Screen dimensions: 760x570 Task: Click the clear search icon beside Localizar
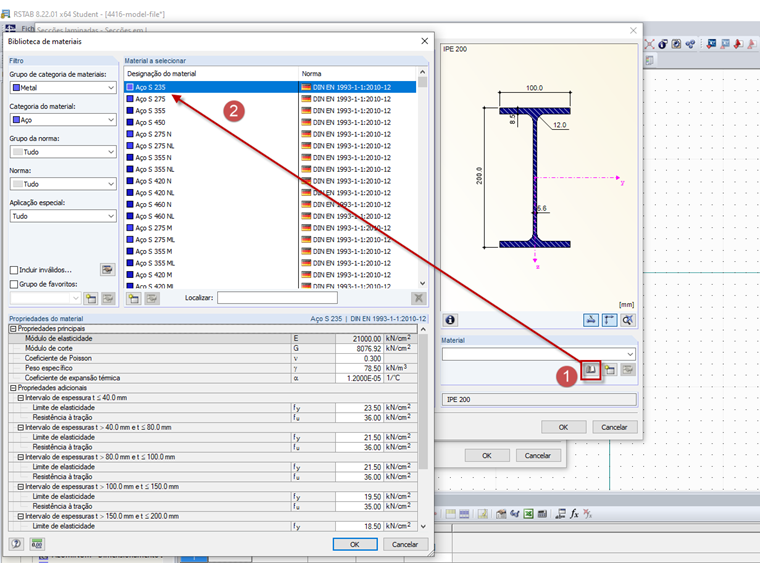pyautogui.click(x=418, y=298)
